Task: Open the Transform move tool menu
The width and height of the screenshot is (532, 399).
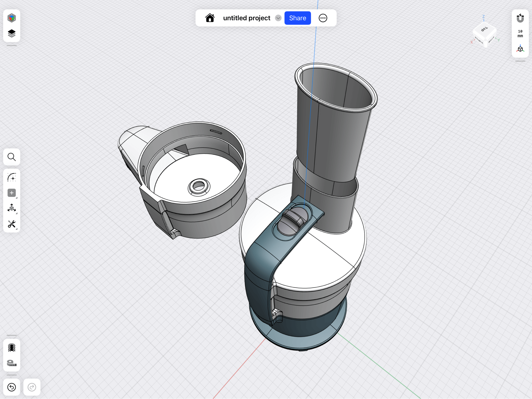Action: pos(11,208)
